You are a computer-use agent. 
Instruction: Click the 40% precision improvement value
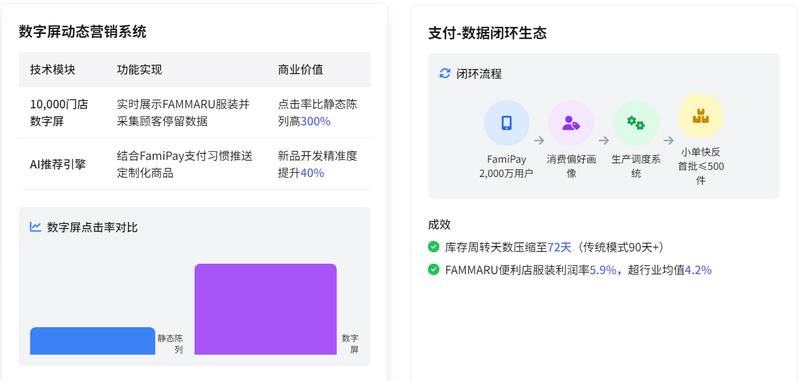tap(312, 173)
